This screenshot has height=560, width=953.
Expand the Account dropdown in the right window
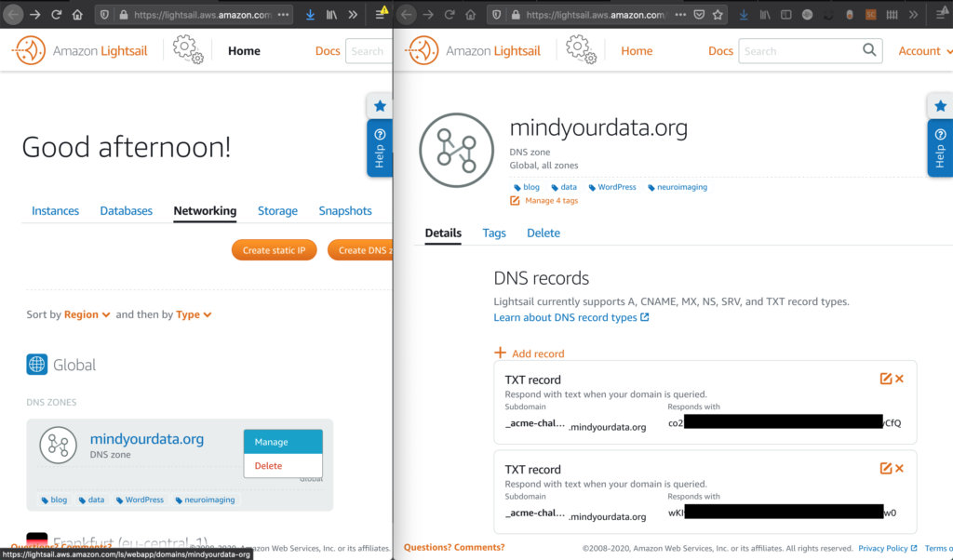pos(925,51)
